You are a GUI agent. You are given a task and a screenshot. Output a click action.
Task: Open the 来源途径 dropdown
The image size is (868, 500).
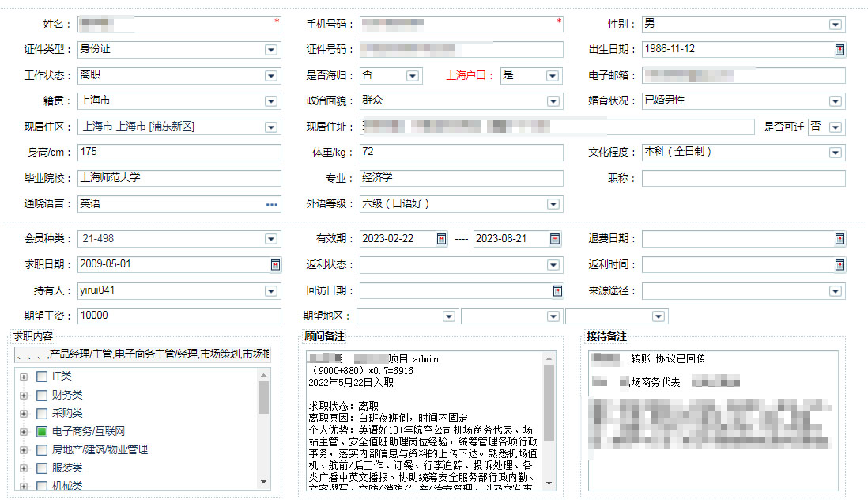tap(836, 290)
